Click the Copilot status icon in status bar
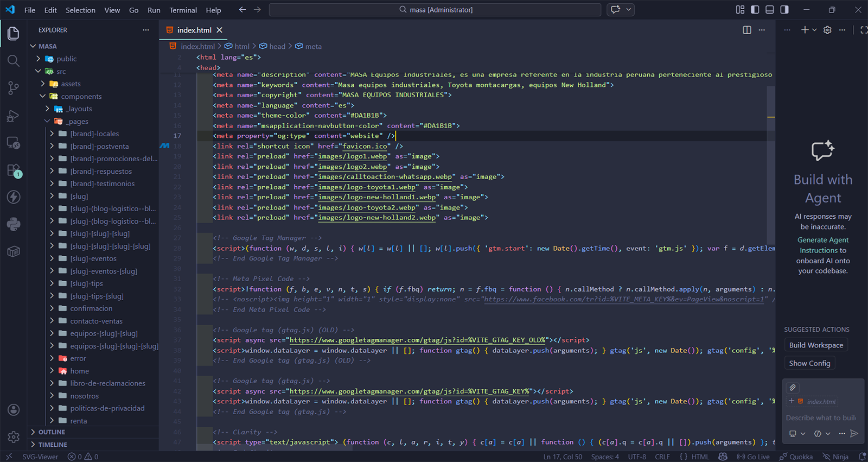 723,457
